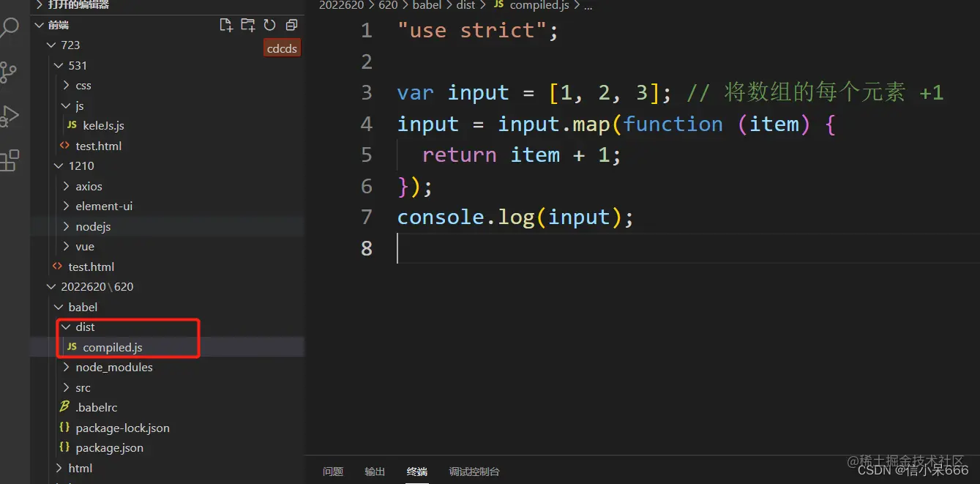Click the 620 breadcrumb segment
Viewport: 980px width, 484px height.
(388, 5)
